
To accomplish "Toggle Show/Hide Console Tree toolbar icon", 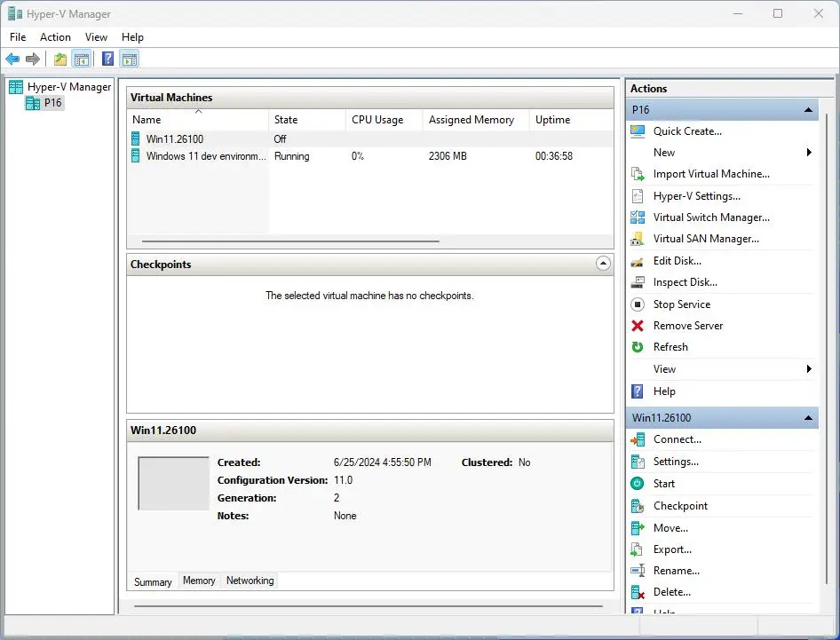I will [82, 59].
